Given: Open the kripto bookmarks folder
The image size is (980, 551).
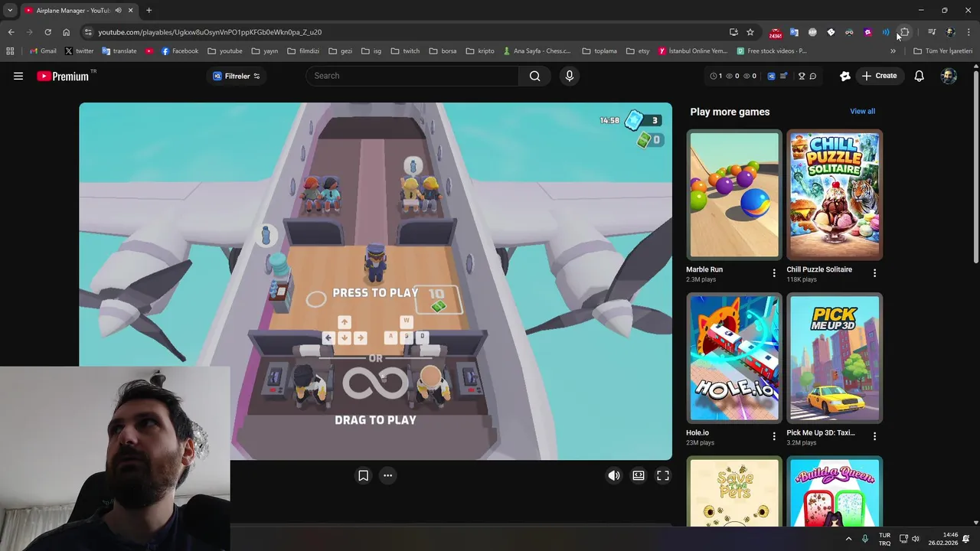Looking at the screenshot, I should click(480, 51).
